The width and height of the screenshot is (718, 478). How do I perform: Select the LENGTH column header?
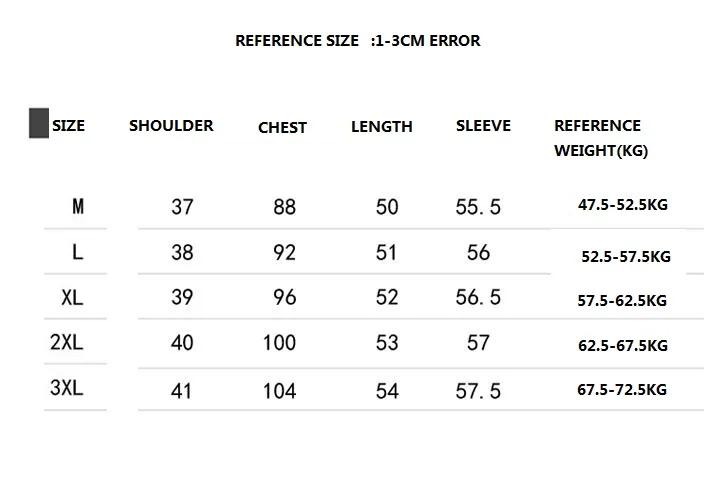pyautogui.click(x=381, y=126)
